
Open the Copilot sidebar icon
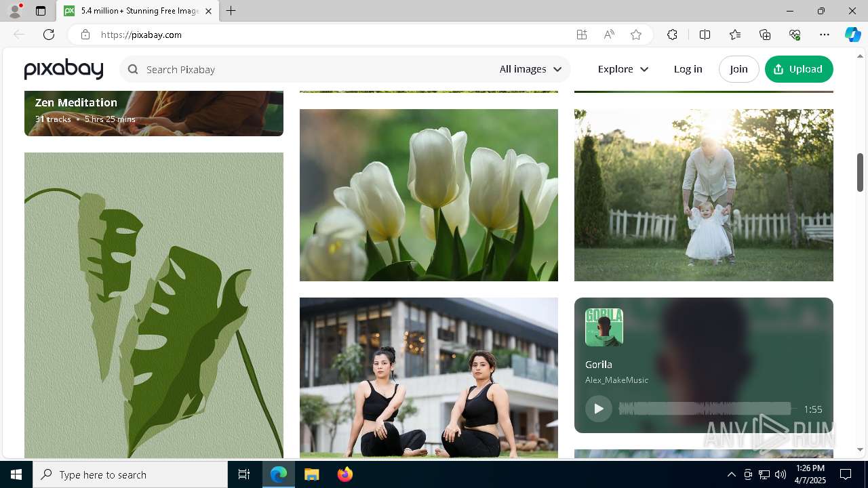click(852, 35)
